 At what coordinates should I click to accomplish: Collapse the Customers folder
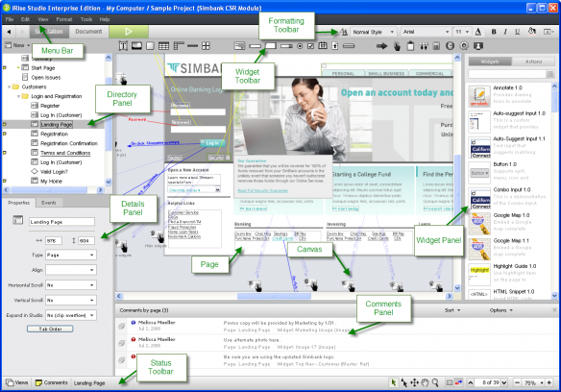[x=9, y=87]
